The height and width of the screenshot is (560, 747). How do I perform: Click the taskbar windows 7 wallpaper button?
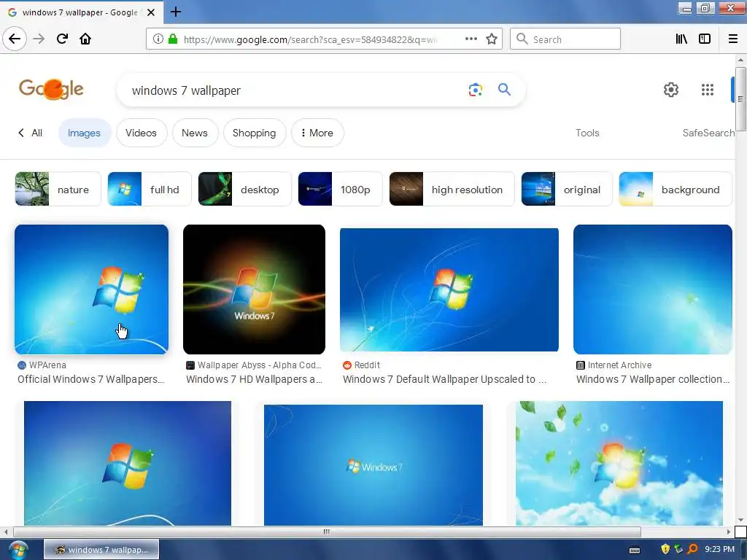101,550
